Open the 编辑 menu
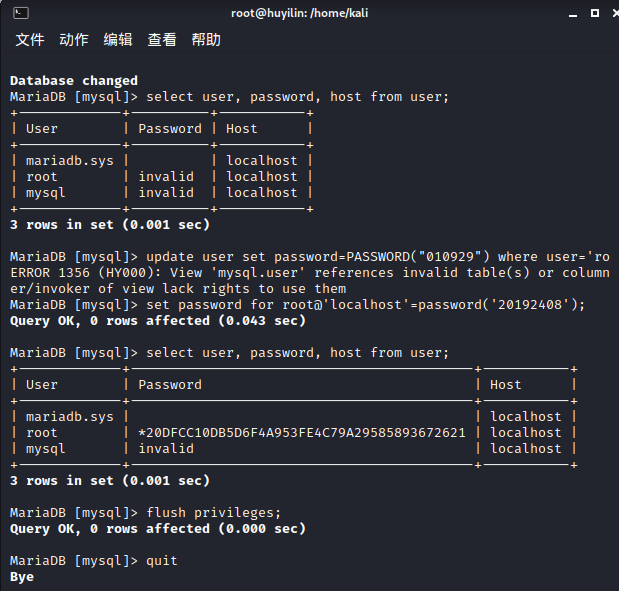This screenshot has height=591, width=619. (x=118, y=40)
